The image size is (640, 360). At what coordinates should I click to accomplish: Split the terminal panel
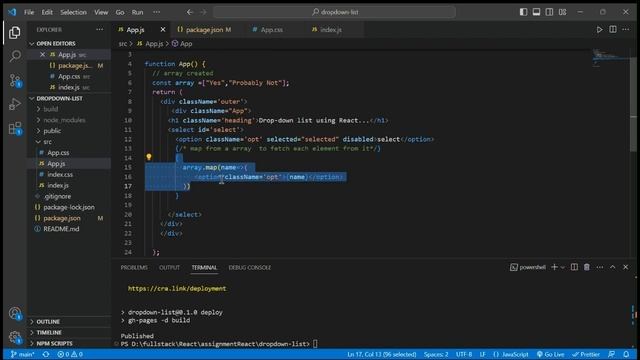pyautogui.click(x=574, y=267)
